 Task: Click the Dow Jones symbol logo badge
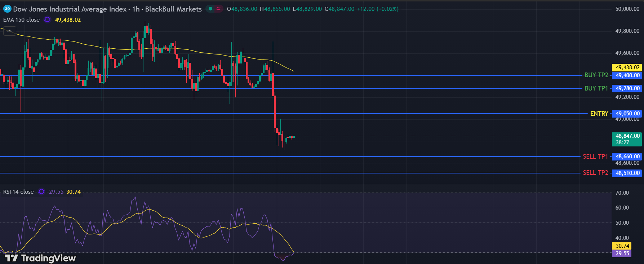point(7,9)
